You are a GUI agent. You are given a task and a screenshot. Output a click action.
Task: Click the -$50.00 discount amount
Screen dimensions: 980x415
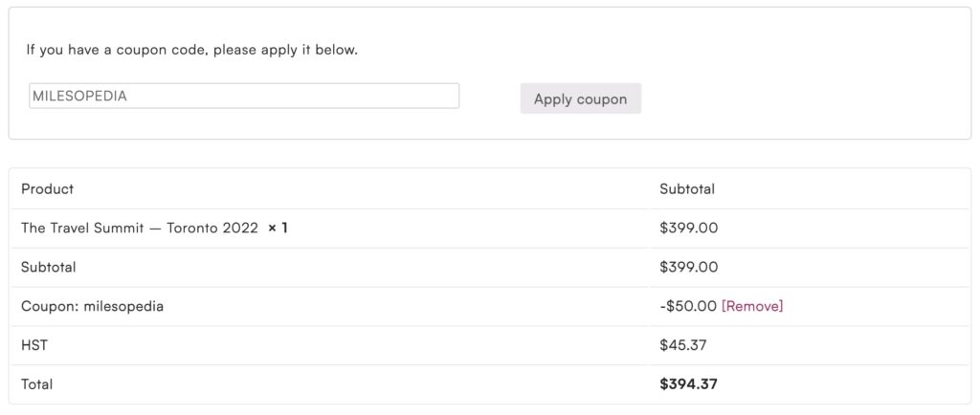[687, 306]
